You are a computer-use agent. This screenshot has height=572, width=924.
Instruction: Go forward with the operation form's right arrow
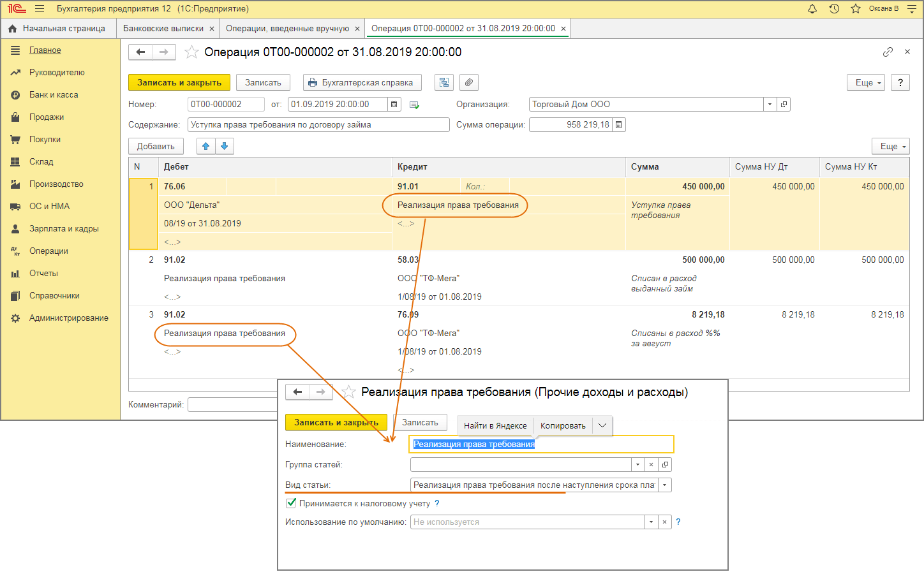[164, 52]
